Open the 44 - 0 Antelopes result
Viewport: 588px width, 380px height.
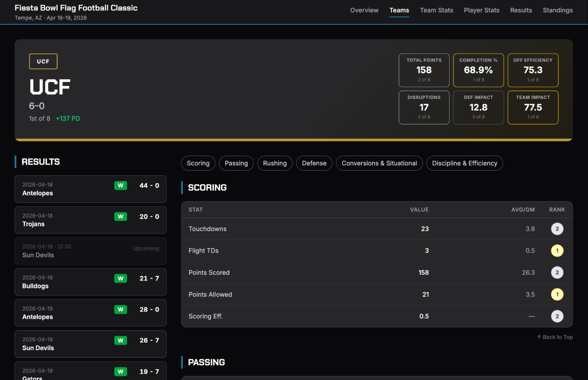(91, 189)
